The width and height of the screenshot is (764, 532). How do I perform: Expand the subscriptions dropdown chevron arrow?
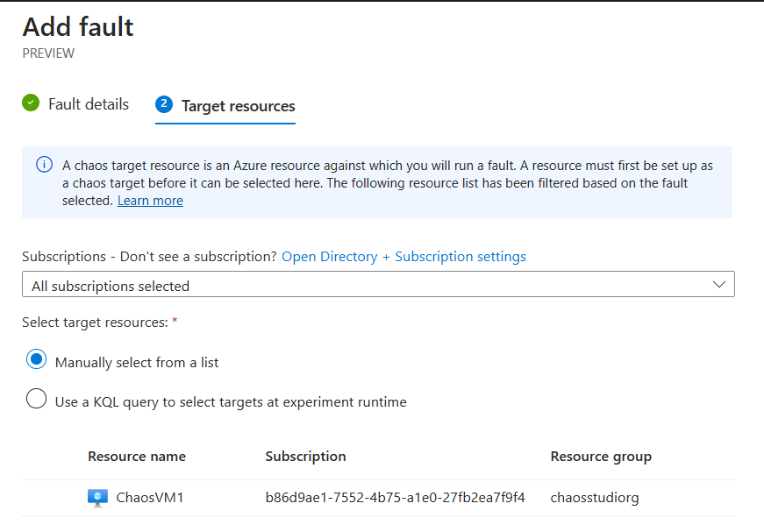coord(719,285)
